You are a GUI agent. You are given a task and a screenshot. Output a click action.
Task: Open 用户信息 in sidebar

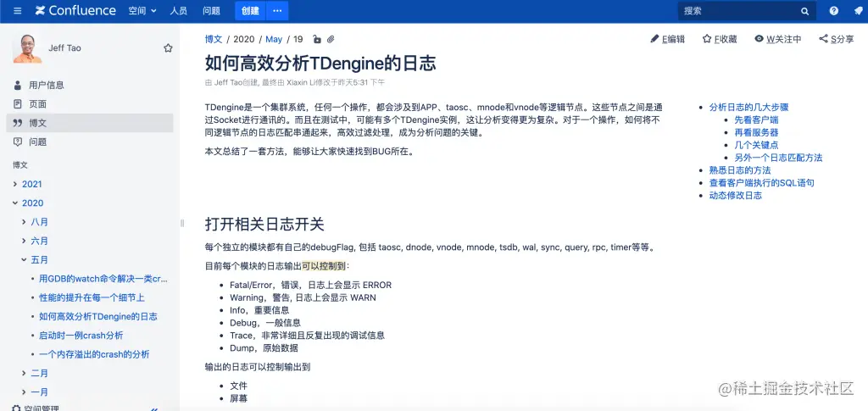[x=46, y=86]
